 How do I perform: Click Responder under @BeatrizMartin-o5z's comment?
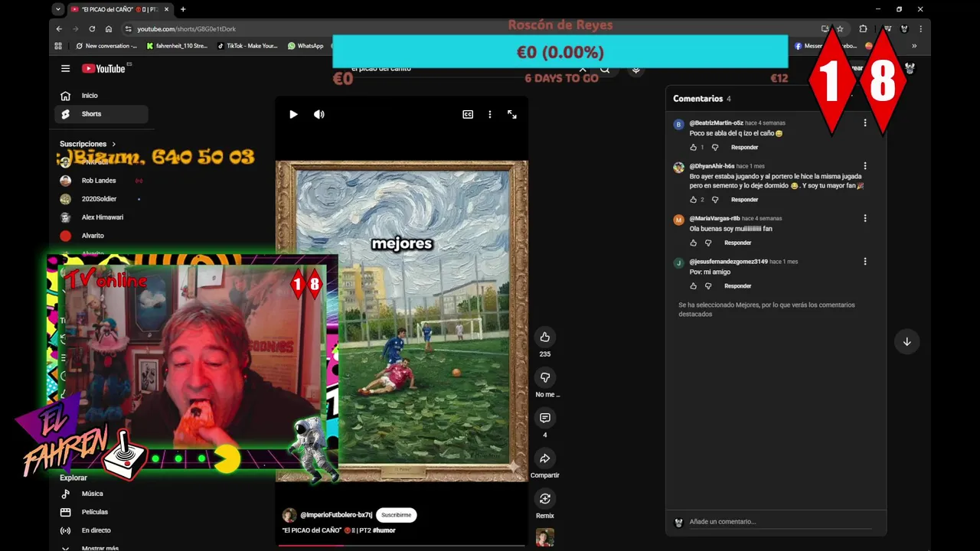coord(744,147)
